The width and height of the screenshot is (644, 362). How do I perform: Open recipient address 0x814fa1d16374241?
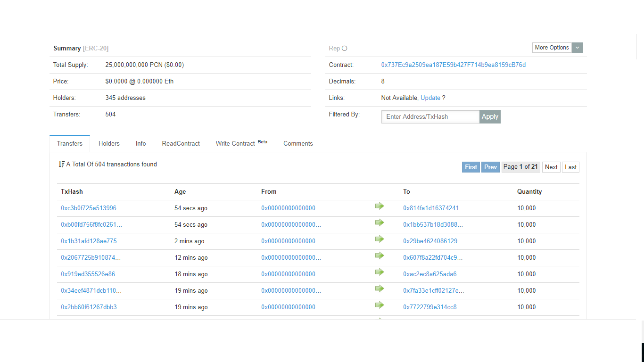pos(434,208)
